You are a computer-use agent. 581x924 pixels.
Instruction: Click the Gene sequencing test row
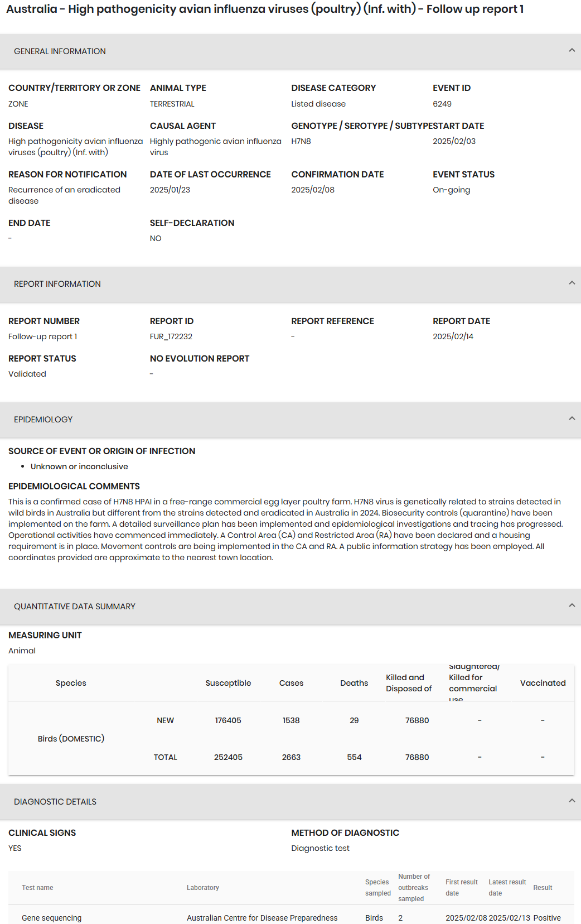(291, 918)
